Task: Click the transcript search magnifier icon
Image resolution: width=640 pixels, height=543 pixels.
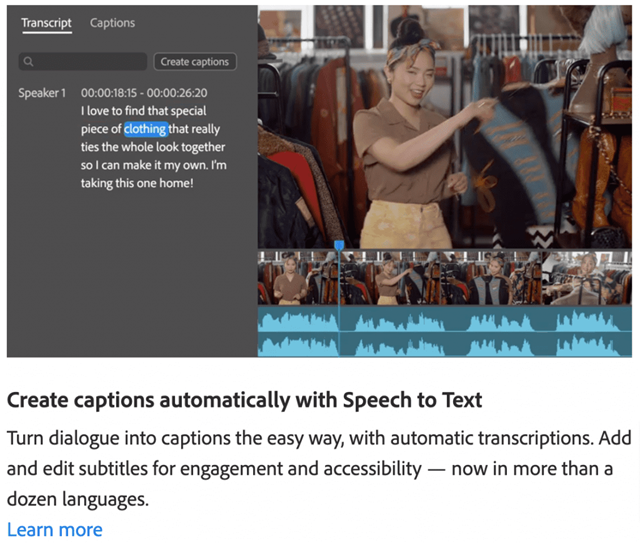Action: click(x=28, y=62)
